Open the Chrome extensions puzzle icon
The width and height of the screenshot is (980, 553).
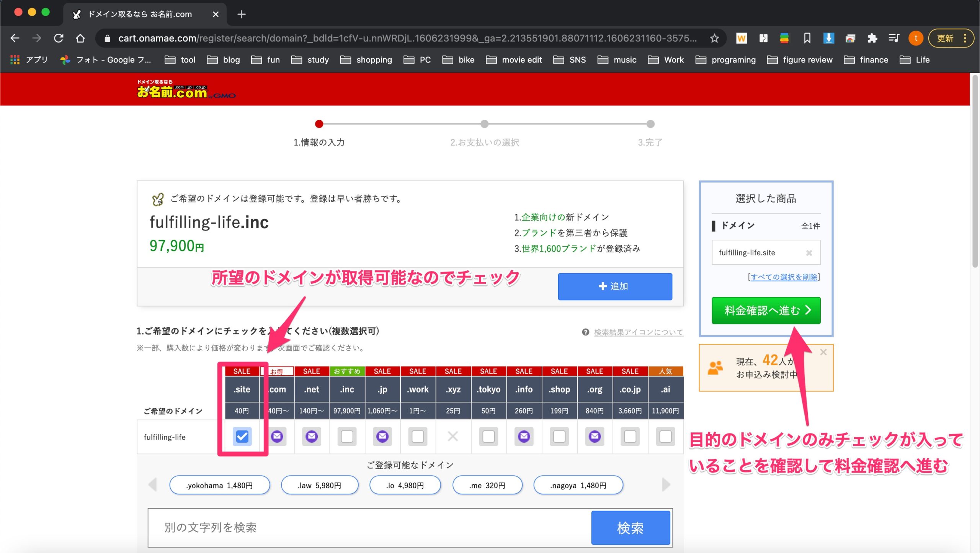tap(872, 38)
